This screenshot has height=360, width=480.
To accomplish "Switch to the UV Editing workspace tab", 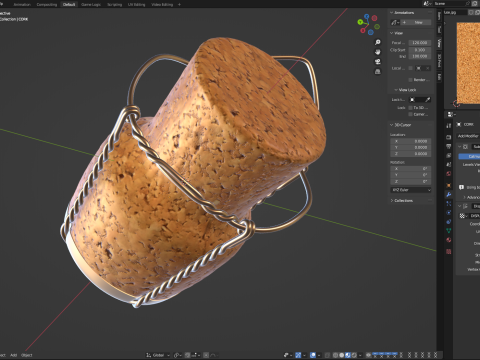I will point(136,4).
